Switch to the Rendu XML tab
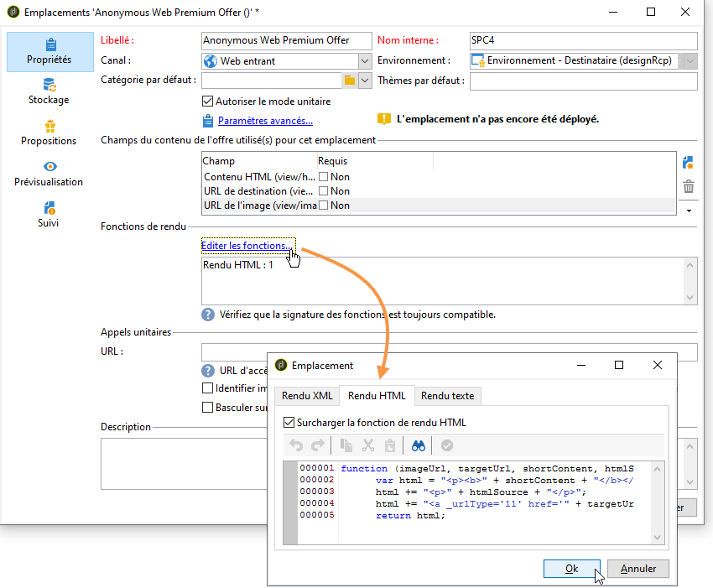Screen dimensions: 713x588 coord(307,396)
